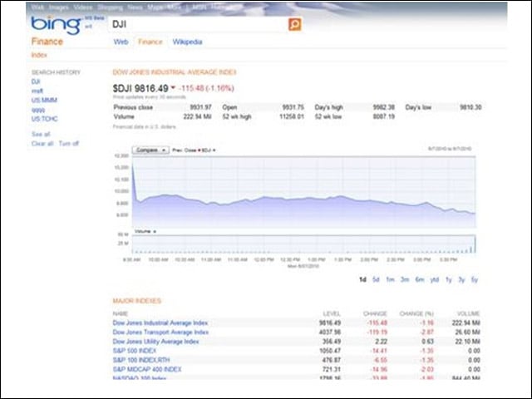This screenshot has height=399, width=532.
Task: Select the 5d chart range
Action: 376,279
